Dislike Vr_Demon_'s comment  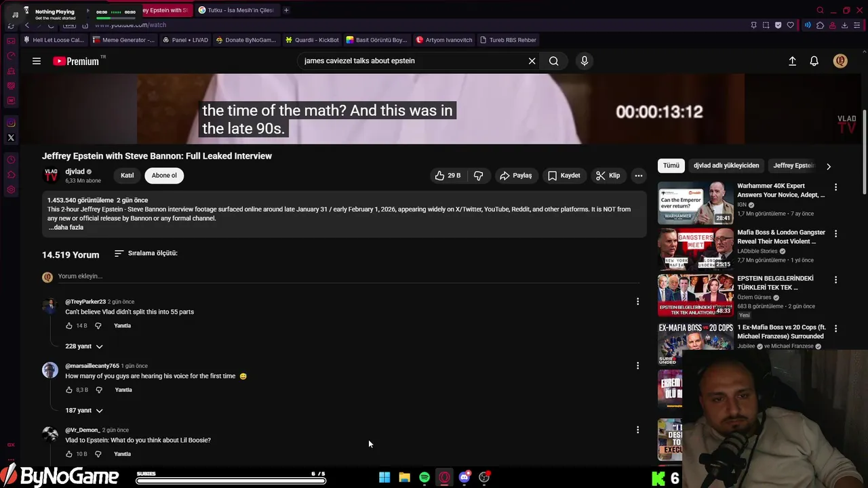pyautogui.click(x=98, y=454)
